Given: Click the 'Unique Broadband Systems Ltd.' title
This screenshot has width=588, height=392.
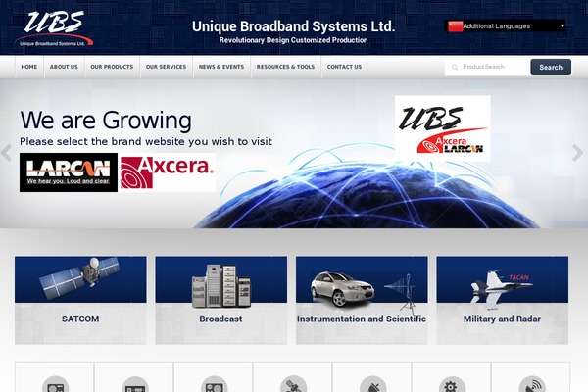Looking at the screenshot, I should pos(293,26).
